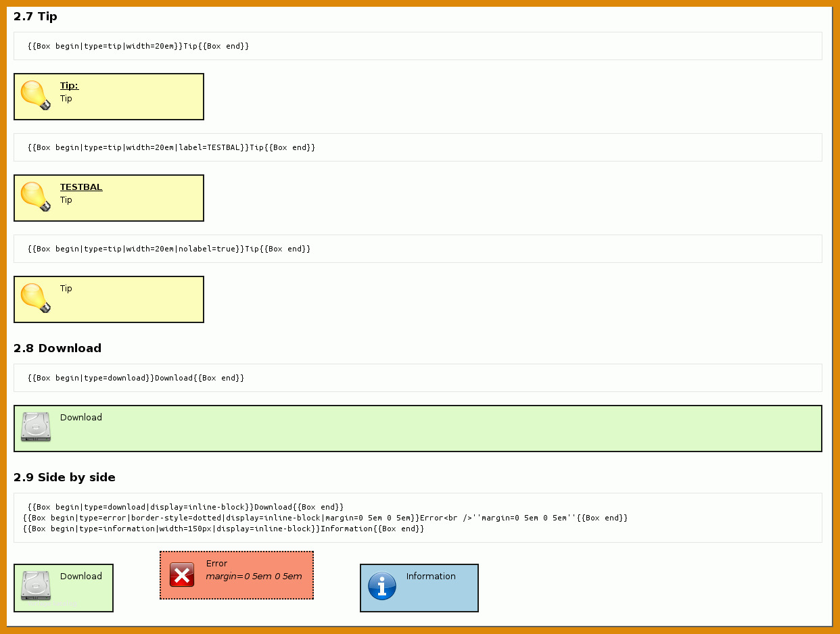Click the code line with display=inline-block}}Download
The image size is (840, 634).
point(186,507)
